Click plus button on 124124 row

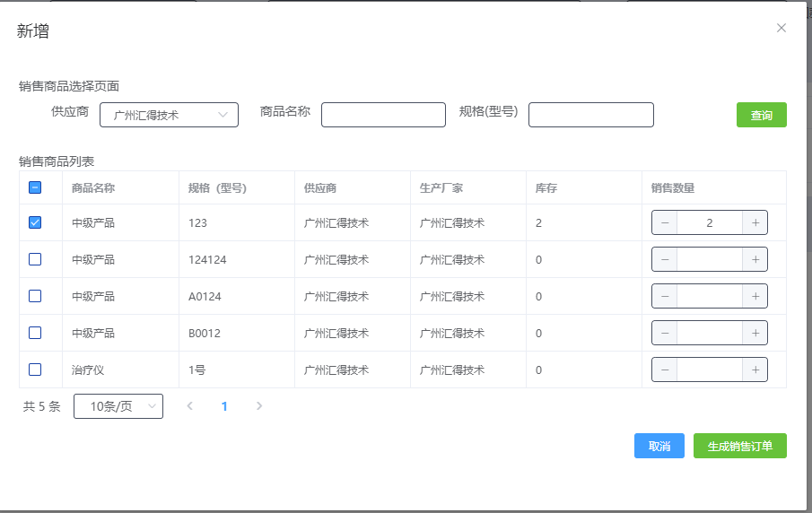[x=755, y=259]
